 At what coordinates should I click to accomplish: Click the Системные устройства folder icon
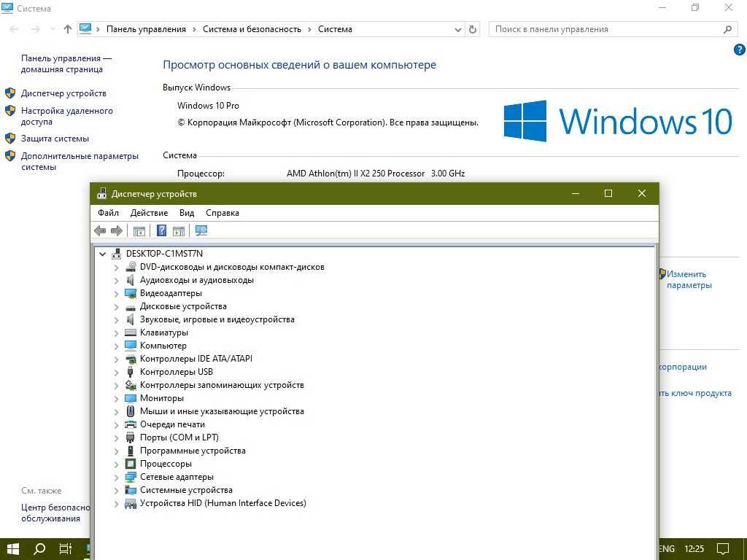[x=130, y=490]
